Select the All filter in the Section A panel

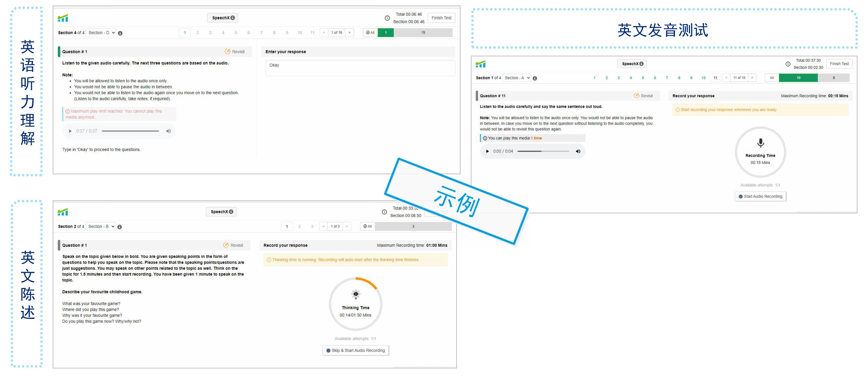[772, 78]
